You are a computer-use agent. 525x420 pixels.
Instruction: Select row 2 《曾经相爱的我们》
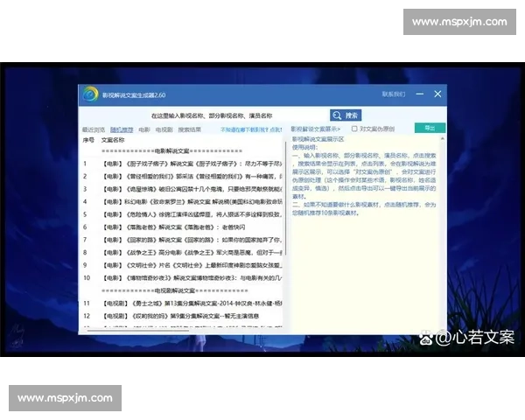click(x=182, y=177)
